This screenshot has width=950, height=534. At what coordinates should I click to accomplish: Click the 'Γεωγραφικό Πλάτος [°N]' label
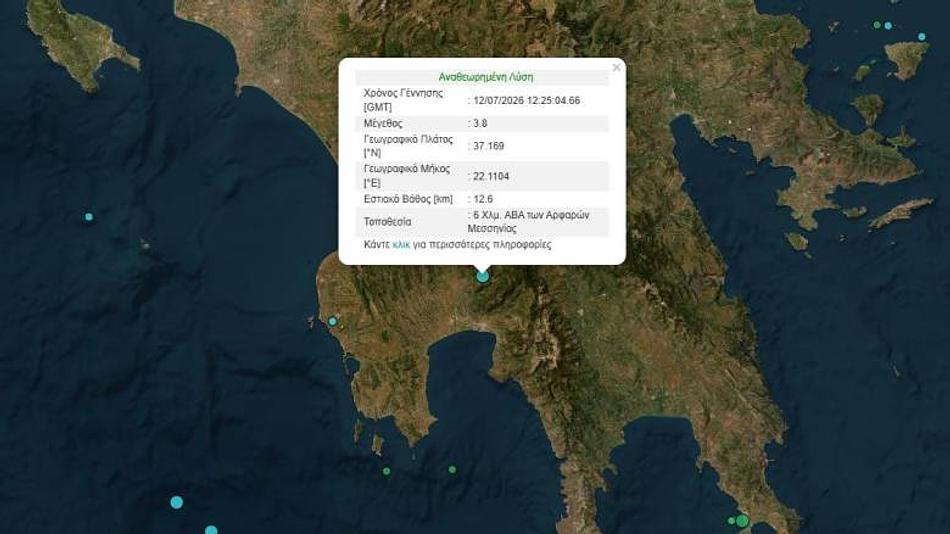[408, 146]
